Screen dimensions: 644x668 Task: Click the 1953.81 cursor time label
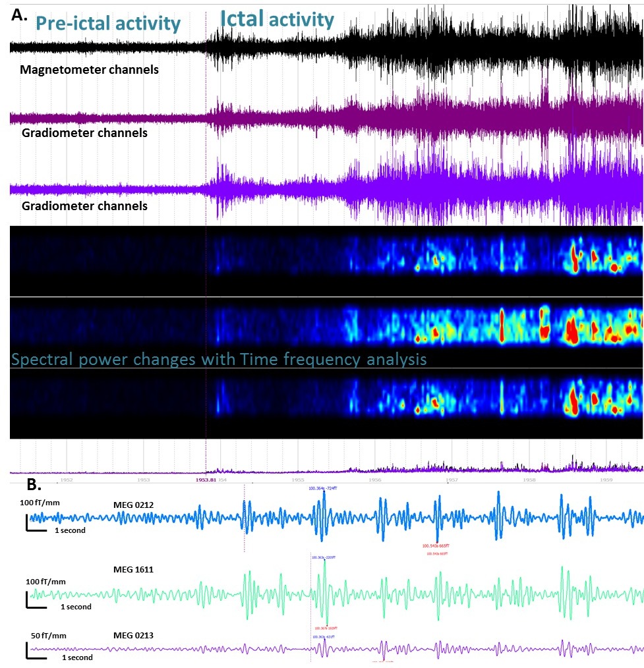tap(206, 480)
